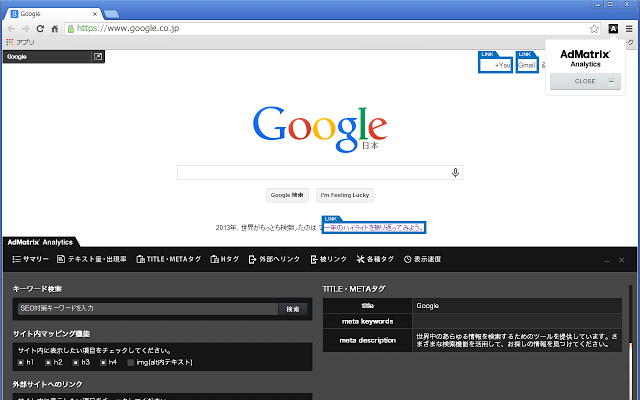Click the CLOSE button in AdMatrix popup
This screenshot has width=640, height=400.
point(585,81)
